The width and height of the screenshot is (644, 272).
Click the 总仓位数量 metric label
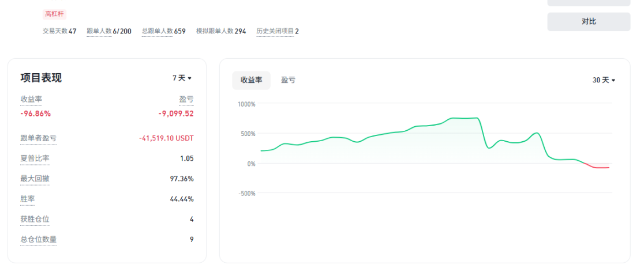39,240
